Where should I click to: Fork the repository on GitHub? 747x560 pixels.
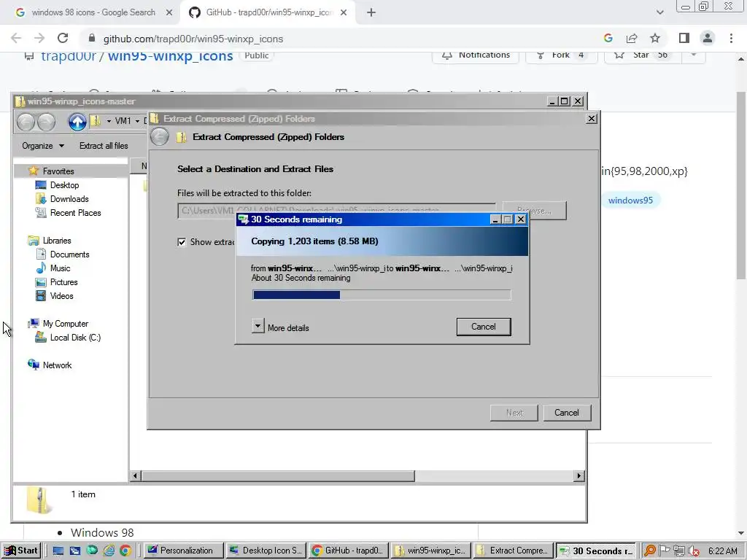[x=561, y=55]
